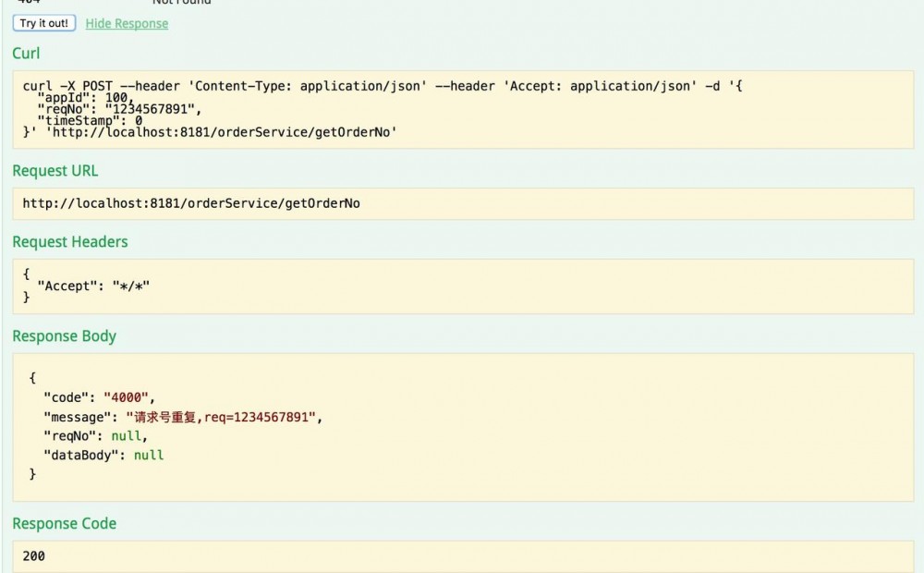Click the appId 100 line in curl

tap(85, 98)
